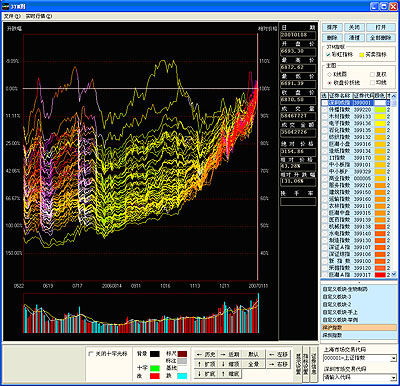This screenshot has width=400, height=386.
Task: Click the 缩顶 down-arrow shrink top button
Action: 230,364
